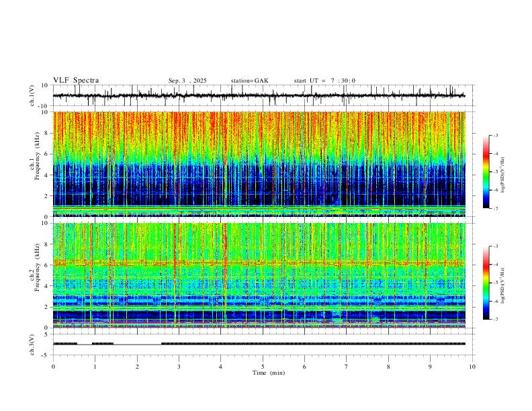Select the date text "Sep. 3 , 2025"
Screen dimensions: 532x411
[x=187, y=81]
